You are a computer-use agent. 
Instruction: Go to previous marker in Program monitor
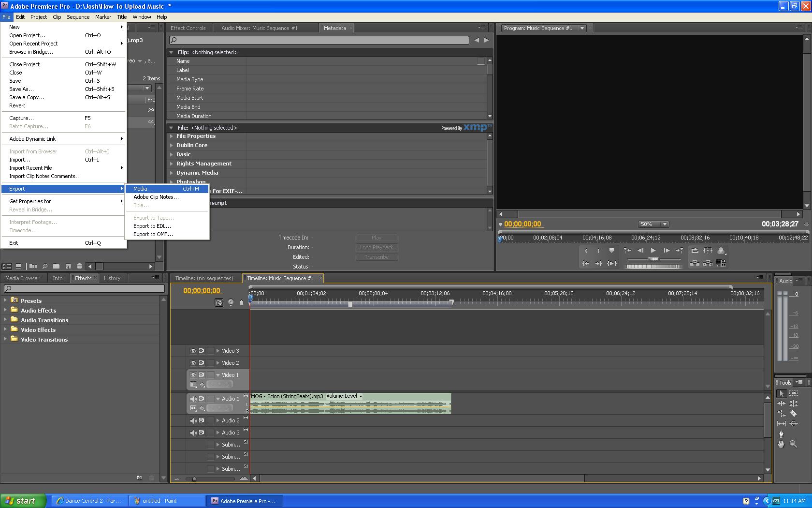point(627,251)
